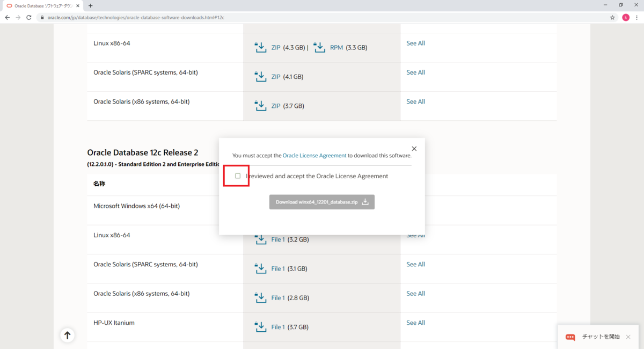See All for top Linux x86-64 row

(415, 43)
